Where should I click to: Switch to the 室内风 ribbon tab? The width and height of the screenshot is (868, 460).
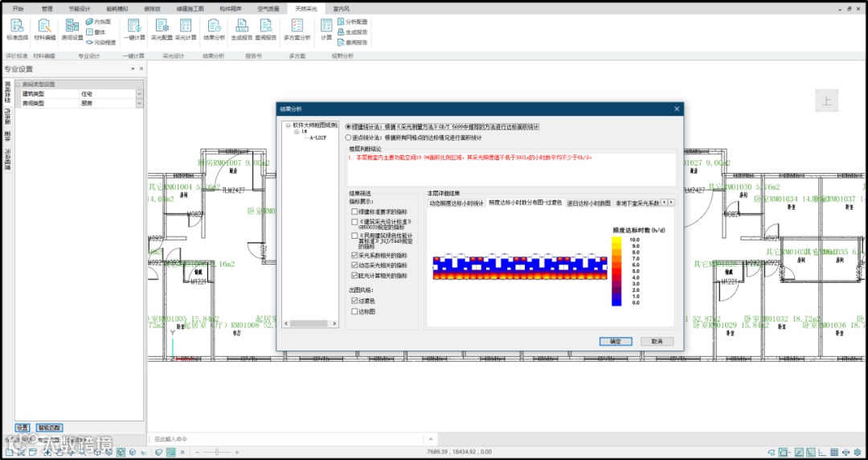[341, 10]
